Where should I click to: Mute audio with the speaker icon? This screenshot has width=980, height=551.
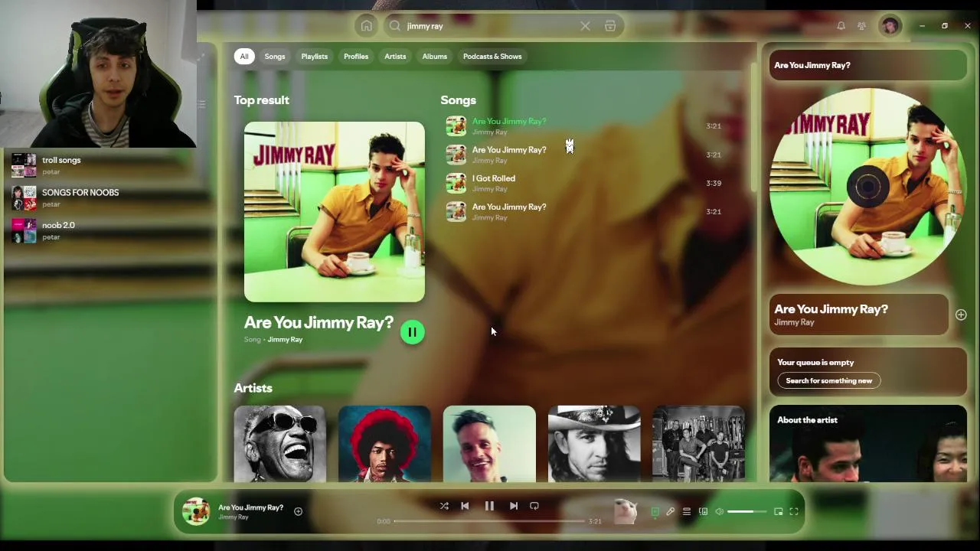720,511
